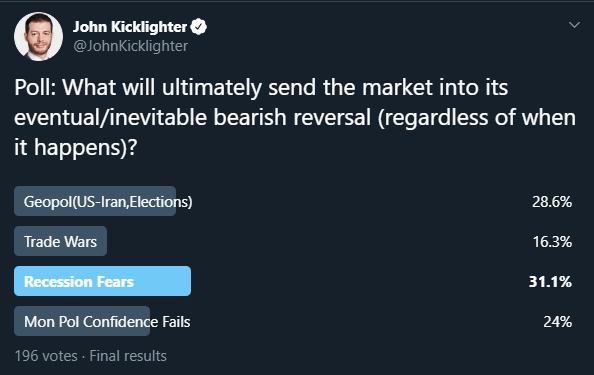
Task: Click the "eventual/inevitable" word in tweet text
Action: pos(111,117)
